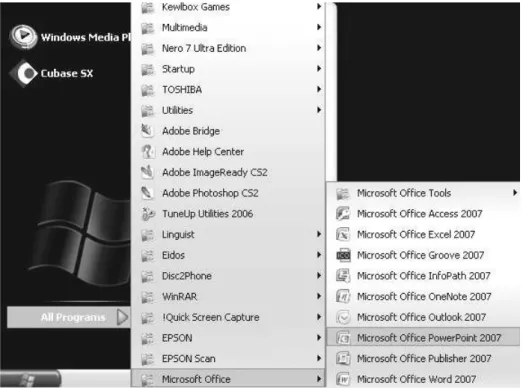Open Disc2Phone folder entry
The image size is (523, 389).
click(x=228, y=276)
